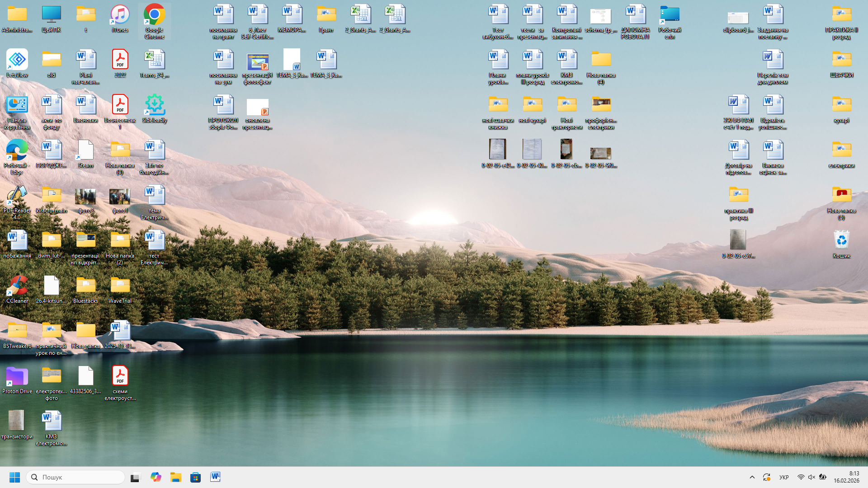The width and height of the screenshot is (868, 488).
Task: Open the Google Chrome desktop shortcut
Action: click(154, 15)
